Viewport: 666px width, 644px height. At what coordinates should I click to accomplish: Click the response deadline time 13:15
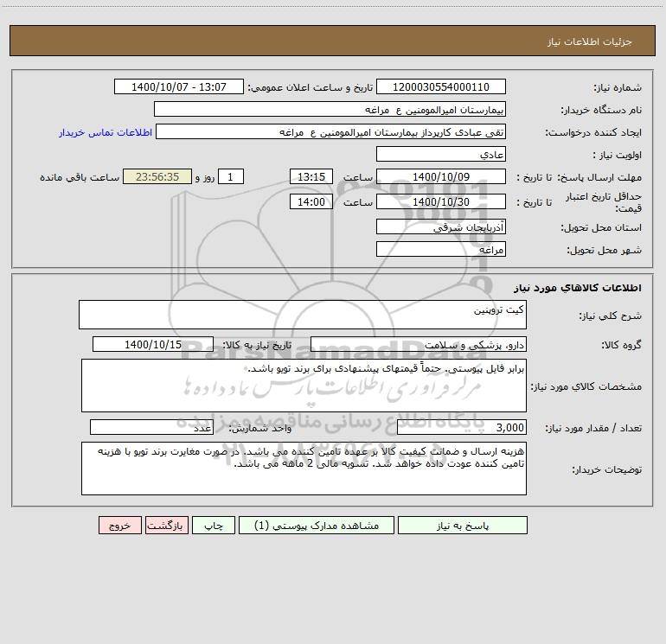311,176
